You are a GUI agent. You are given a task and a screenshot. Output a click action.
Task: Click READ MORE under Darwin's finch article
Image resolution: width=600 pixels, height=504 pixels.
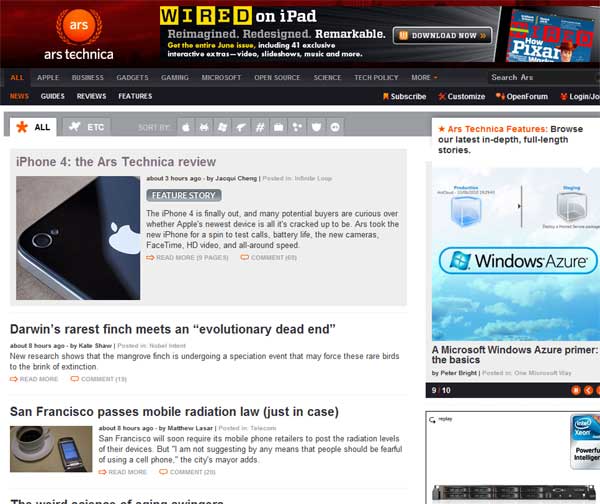point(39,379)
